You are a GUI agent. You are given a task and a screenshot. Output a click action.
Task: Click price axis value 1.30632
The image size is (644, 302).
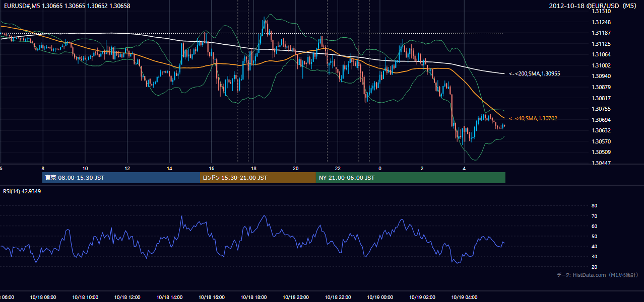(601, 130)
